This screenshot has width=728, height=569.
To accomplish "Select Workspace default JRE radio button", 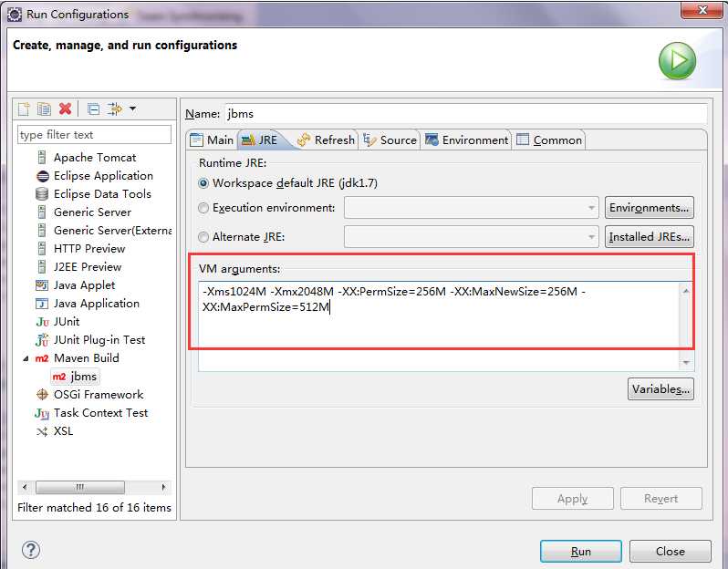I will (204, 183).
